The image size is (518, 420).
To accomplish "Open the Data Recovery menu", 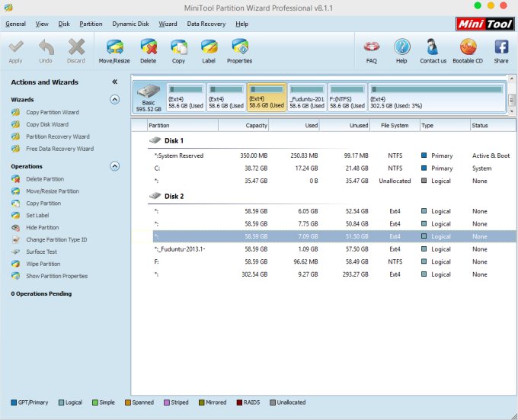I will (206, 24).
